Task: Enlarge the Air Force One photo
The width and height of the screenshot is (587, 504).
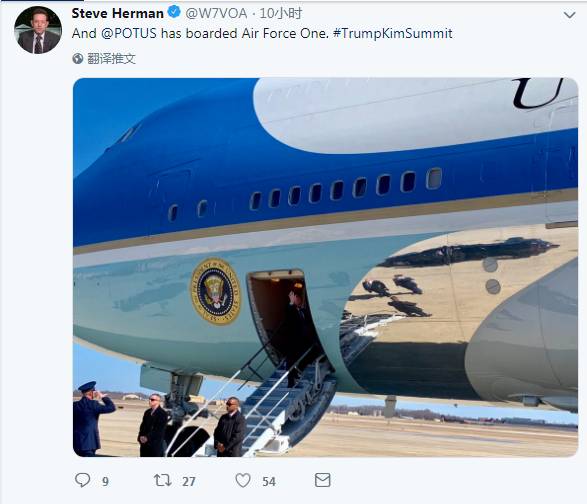Action: pos(325,267)
